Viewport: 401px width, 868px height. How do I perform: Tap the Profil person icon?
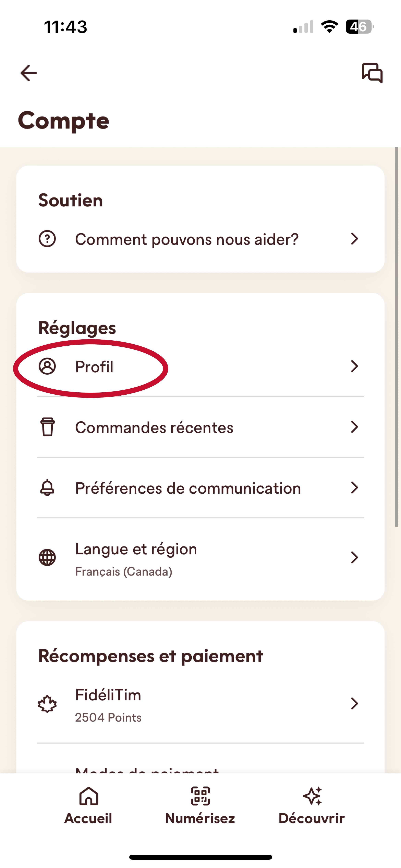[47, 366]
